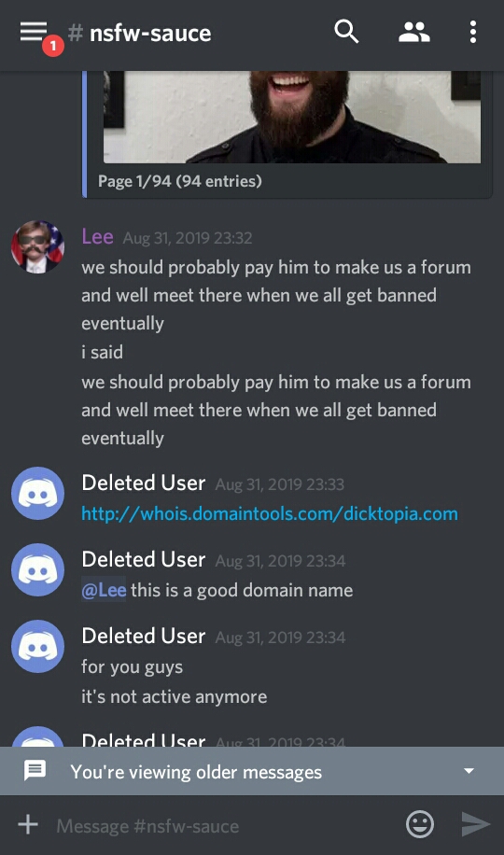The image size is (504, 855).
Task: Tap the chat bubble icon in older messages bar
Action: point(35,770)
